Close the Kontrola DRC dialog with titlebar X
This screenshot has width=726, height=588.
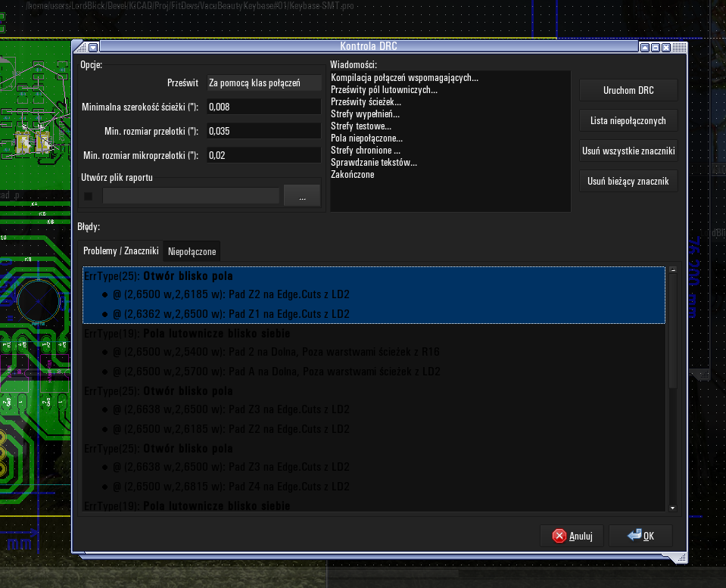(666, 47)
